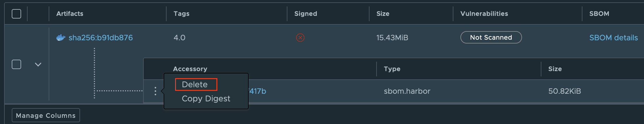The height and width of the screenshot is (124, 644).
Task: Tick the select-all artifacts header checkbox
Action: tap(16, 14)
